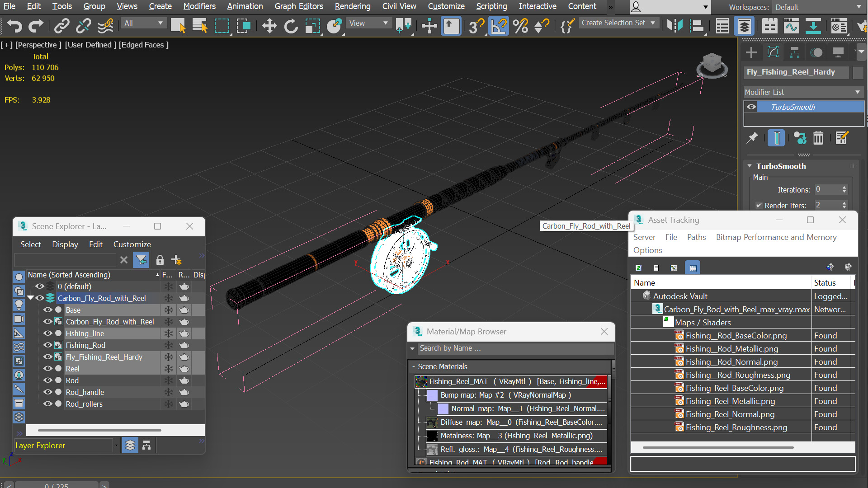Collapse the Carbon_Fly_Rod_with_Reel layer tree

coord(30,298)
